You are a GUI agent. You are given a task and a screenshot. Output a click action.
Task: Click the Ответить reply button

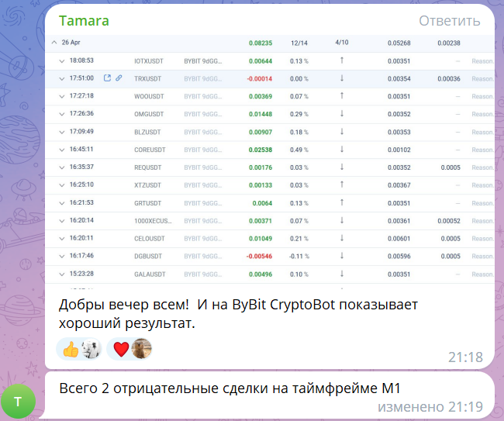(x=450, y=21)
